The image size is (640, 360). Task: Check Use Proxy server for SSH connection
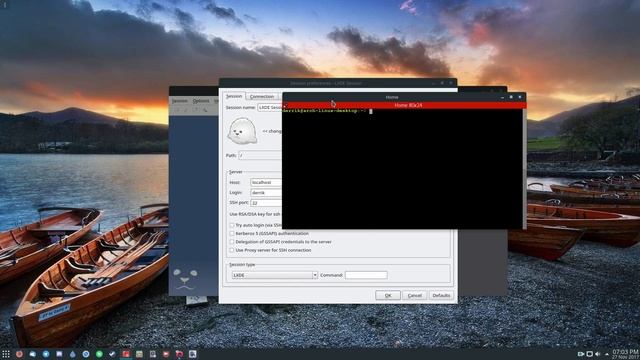(232, 250)
